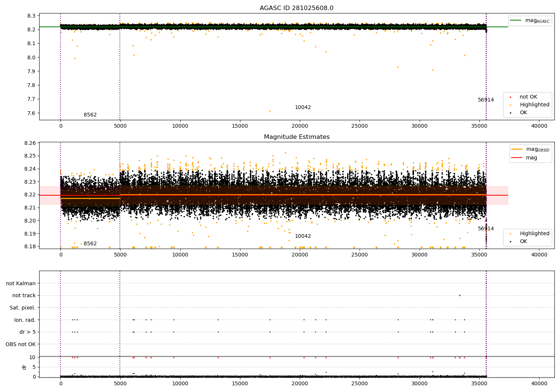Screen dimensions: 560x392
Task: Select the 7.6 y-axis tick label
Action: [32, 113]
